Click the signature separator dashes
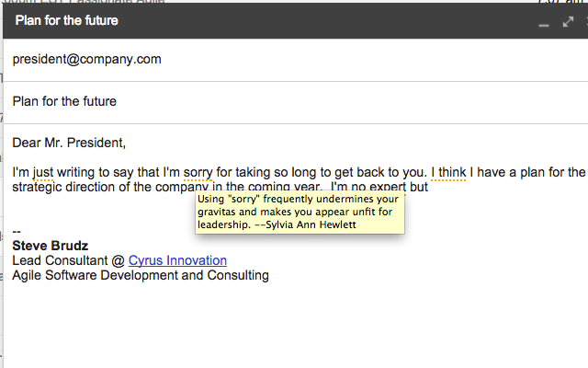This screenshot has width=588, height=368. (17, 231)
